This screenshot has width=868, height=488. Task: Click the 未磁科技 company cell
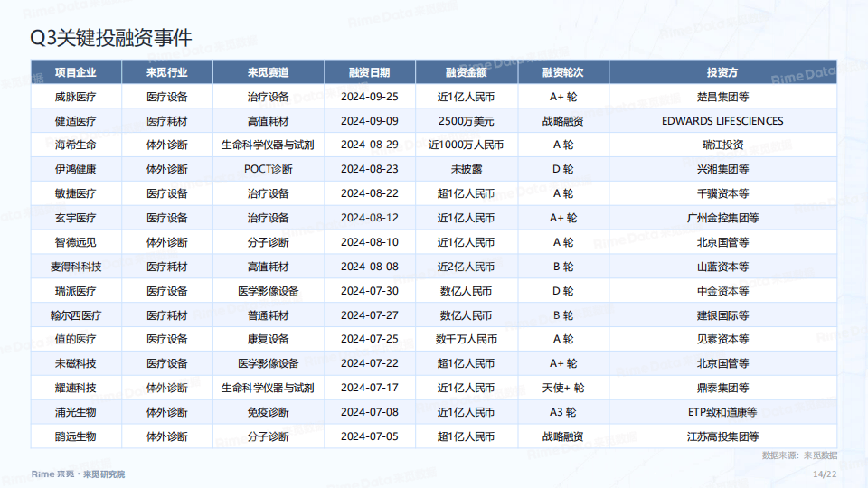pos(76,363)
